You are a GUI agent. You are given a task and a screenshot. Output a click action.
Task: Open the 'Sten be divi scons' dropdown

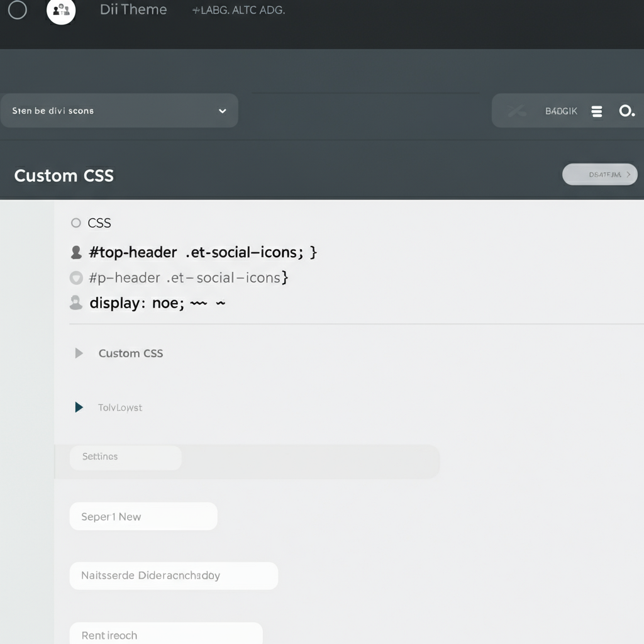[119, 111]
